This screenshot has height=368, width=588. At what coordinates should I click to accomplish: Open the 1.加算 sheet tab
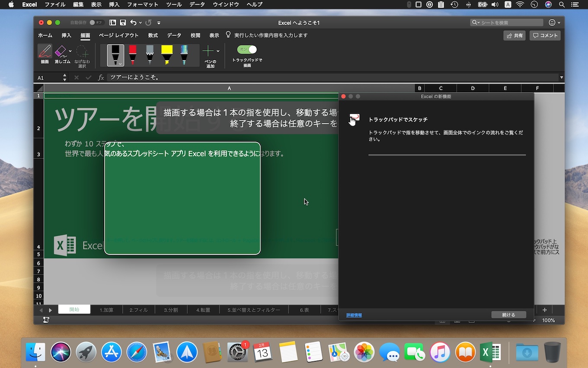tap(106, 310)
